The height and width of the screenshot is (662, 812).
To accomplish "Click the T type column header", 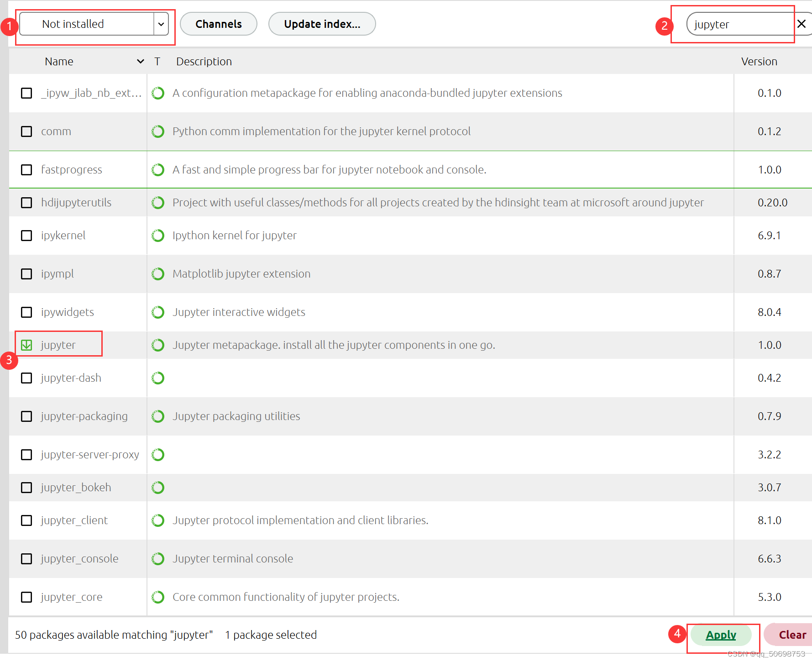I will (157, 62).
